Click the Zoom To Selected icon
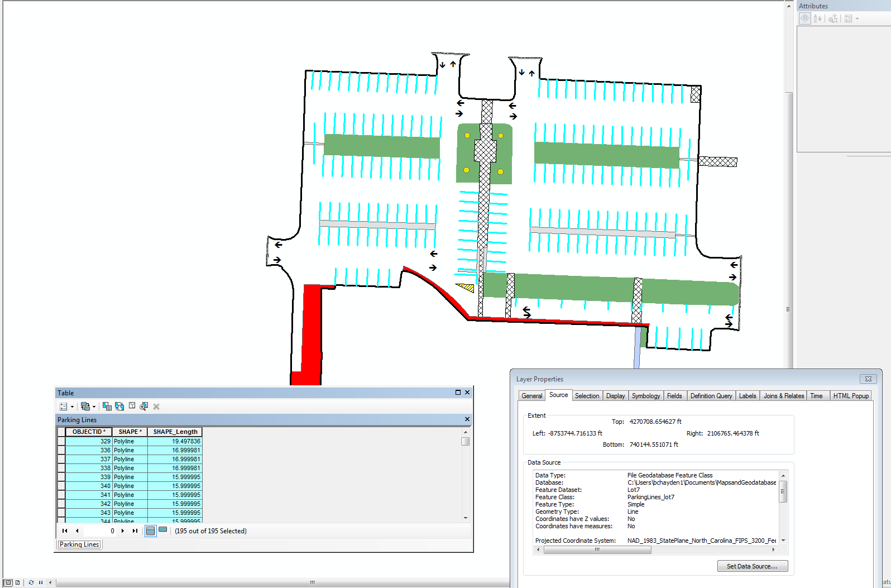This screenshot has height=588, width=891. [x=144, y=407]
